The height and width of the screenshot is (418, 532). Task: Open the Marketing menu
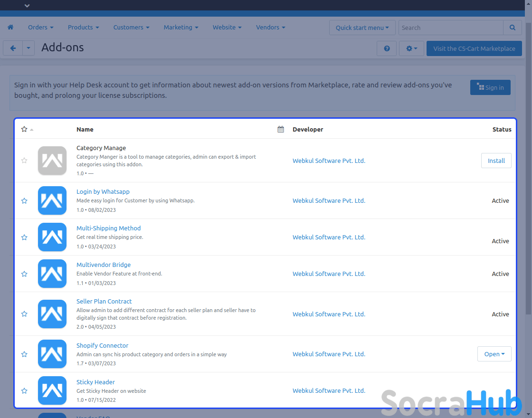pyautogui.click(x=180, y=28)
